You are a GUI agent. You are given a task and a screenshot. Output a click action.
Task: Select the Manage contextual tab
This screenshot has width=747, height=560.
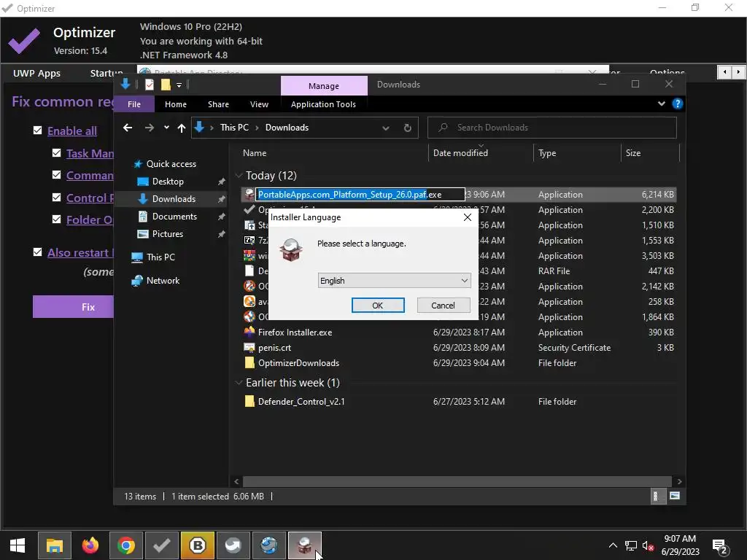tap(324, 86)
